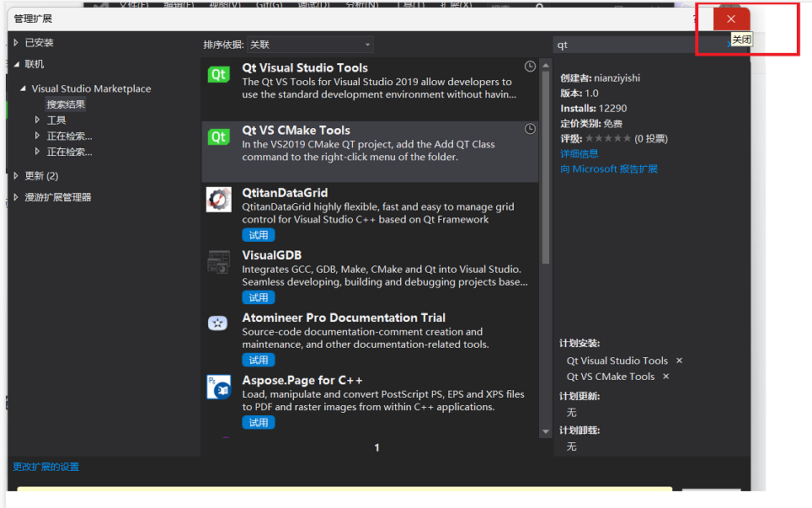Click 试用 button under Atomineer Pro Documentation

[x=259, y=360]
